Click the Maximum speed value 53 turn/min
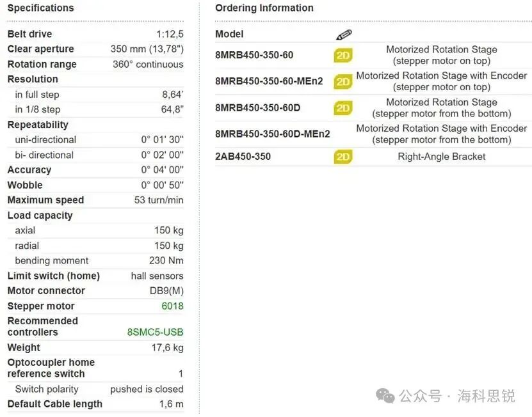The image size is (532, 417). tap(159, 200)
